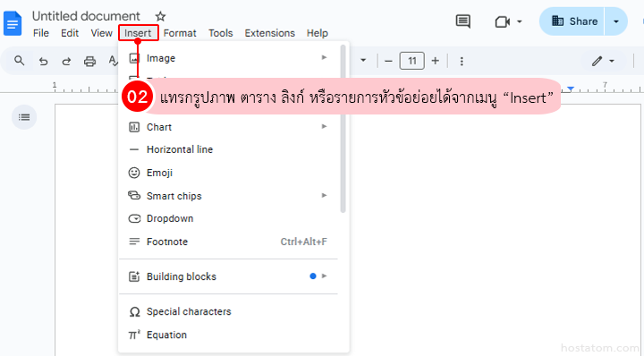Expand the Smart chips submenu arrow

[324, 196]
